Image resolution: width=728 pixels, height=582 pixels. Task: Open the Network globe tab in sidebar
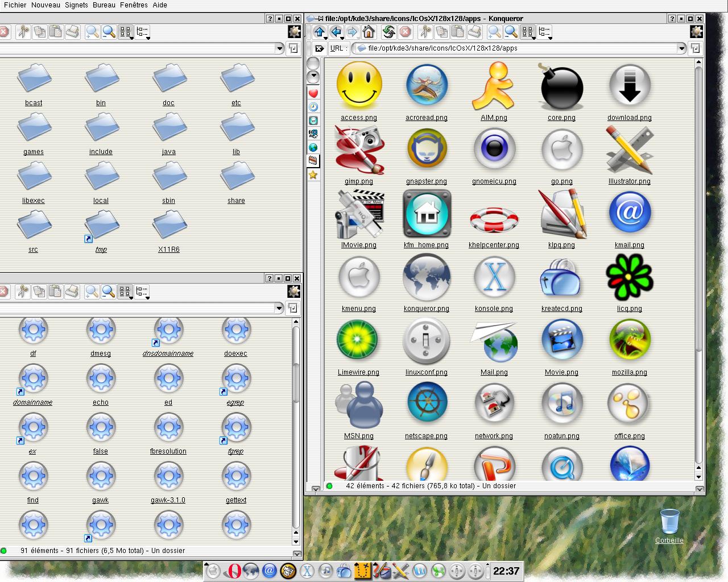point(313,148)
